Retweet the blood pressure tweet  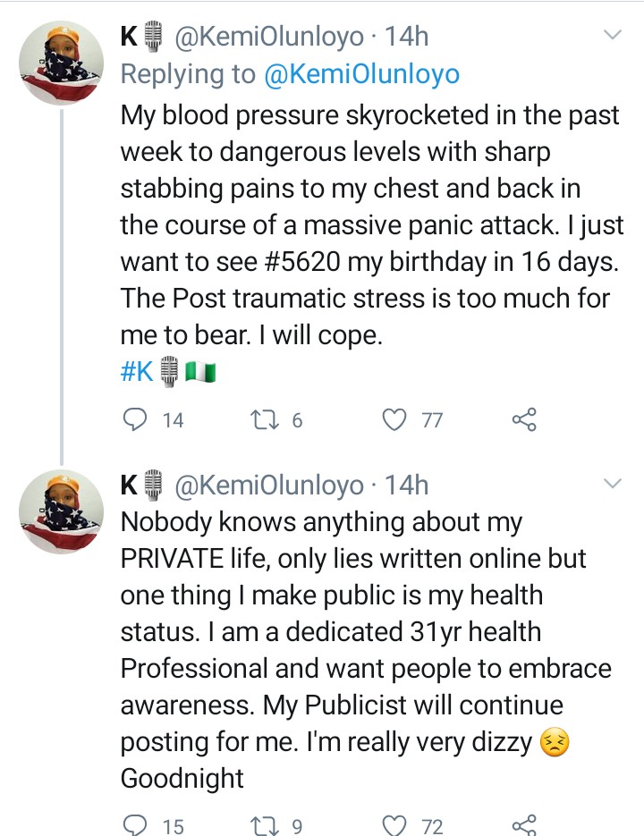(x=258, y=419)
